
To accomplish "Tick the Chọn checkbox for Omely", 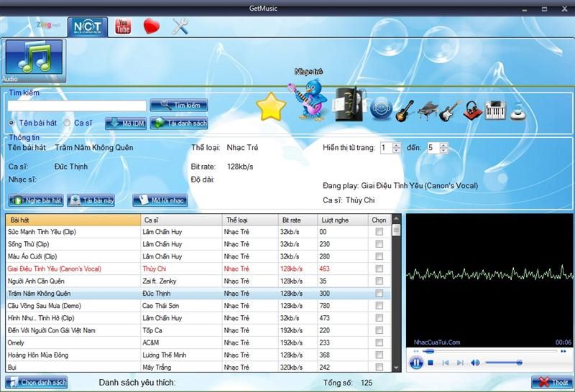I will [x=379, y=342].
